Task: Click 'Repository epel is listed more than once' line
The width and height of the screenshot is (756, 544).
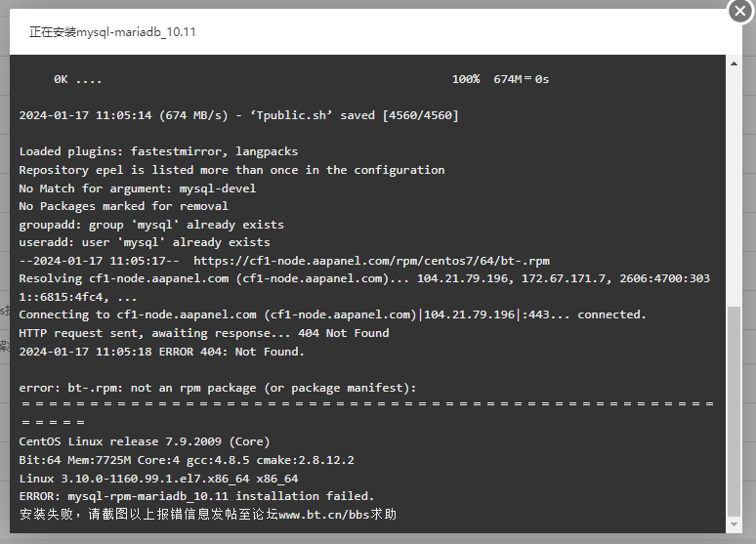Action: (231, 170)
